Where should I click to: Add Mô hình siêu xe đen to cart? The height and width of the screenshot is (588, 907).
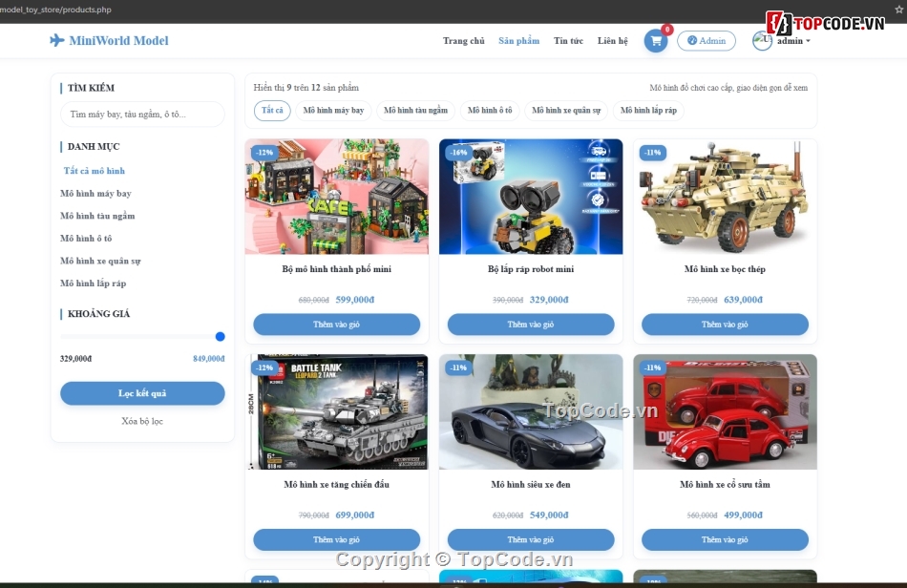(x=531, y=539)
